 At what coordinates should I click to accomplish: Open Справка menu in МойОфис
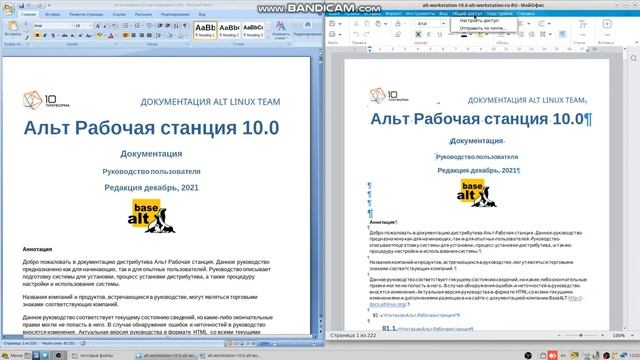[x=526, y=13]
